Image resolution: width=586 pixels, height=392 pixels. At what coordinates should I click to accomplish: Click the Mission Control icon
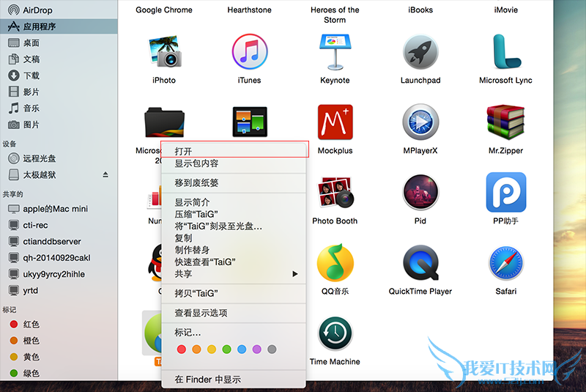250,122
